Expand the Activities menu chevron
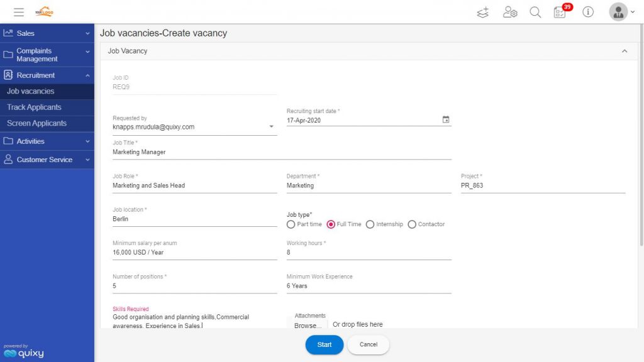This screenshot has height=362, width=644. tap(87, 141)
